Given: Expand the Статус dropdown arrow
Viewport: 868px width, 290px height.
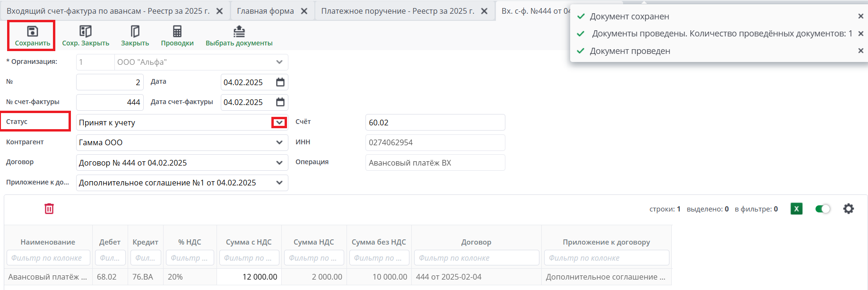Looking at the screenshot, I should (279, 123).
